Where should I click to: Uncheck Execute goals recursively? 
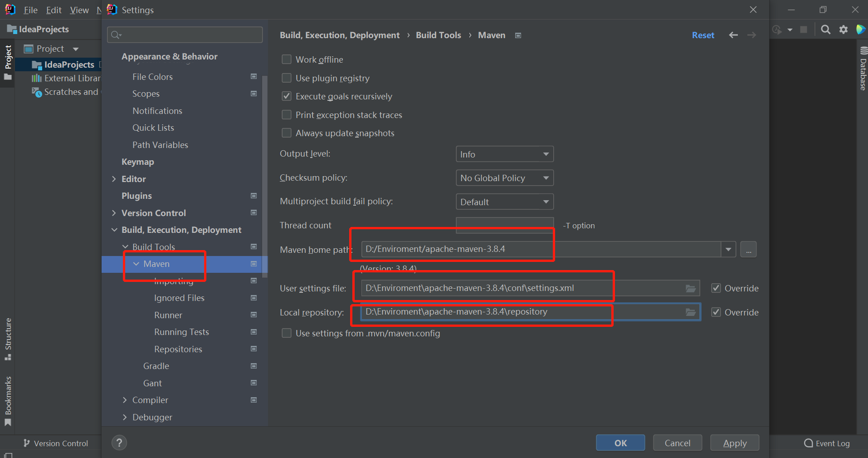[x=287, y=96]
